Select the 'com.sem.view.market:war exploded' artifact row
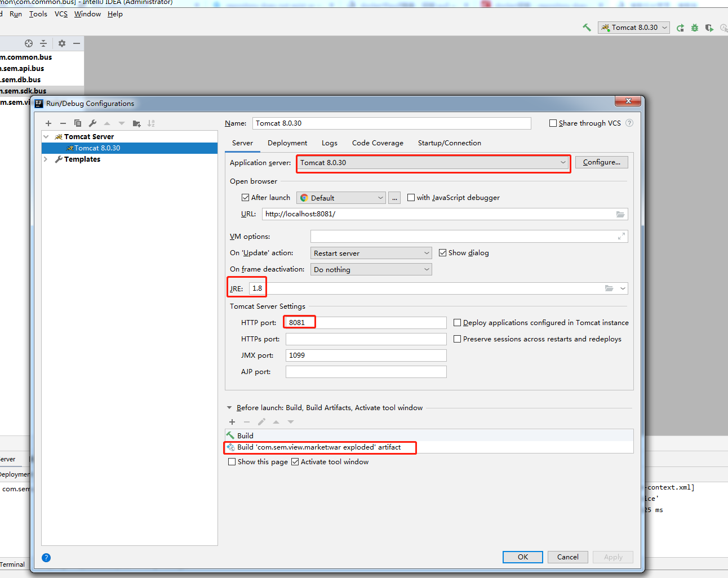This screenshot has width=728, height=578. (x=429, y=447)
